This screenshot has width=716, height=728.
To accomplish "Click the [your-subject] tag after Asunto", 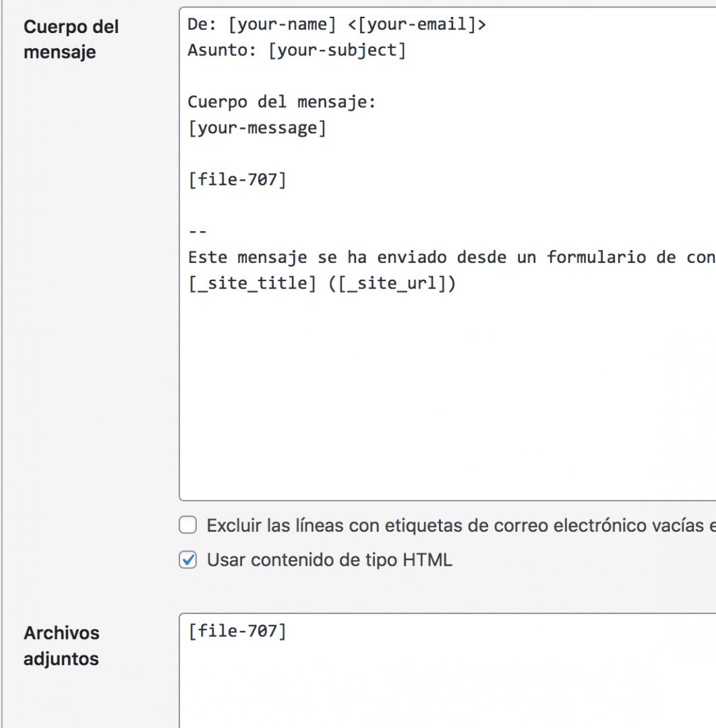I will 337,51.
